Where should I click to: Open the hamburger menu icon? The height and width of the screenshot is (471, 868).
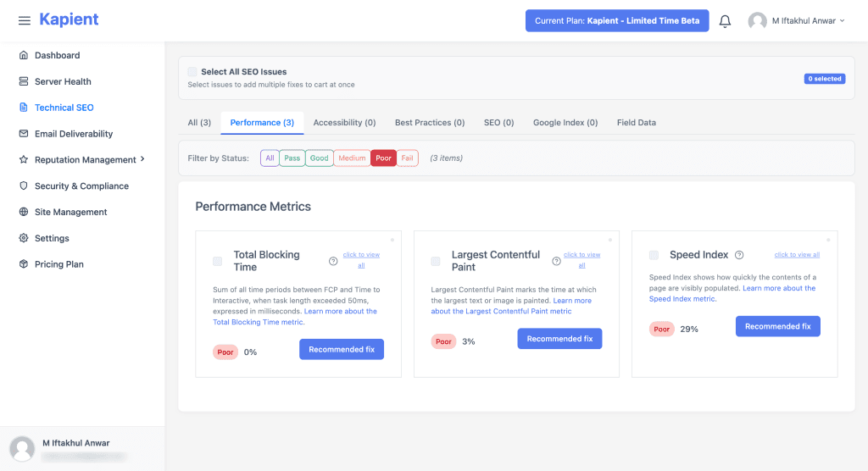pyautogui.click(x=25, y=20)
